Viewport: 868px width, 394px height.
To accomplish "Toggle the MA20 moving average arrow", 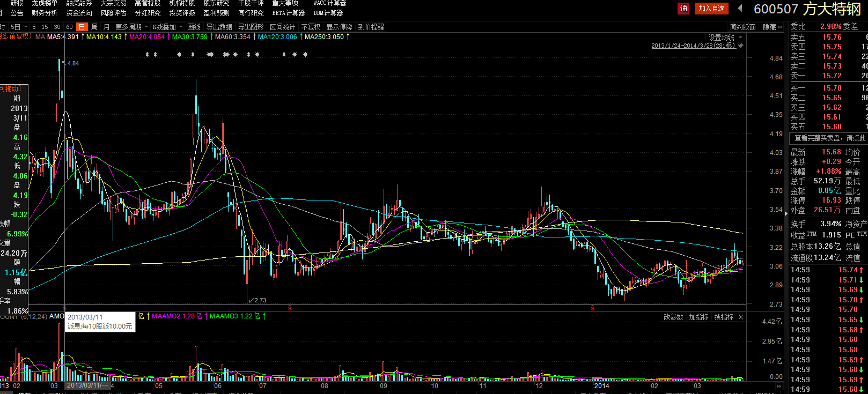I will [168, 36].
